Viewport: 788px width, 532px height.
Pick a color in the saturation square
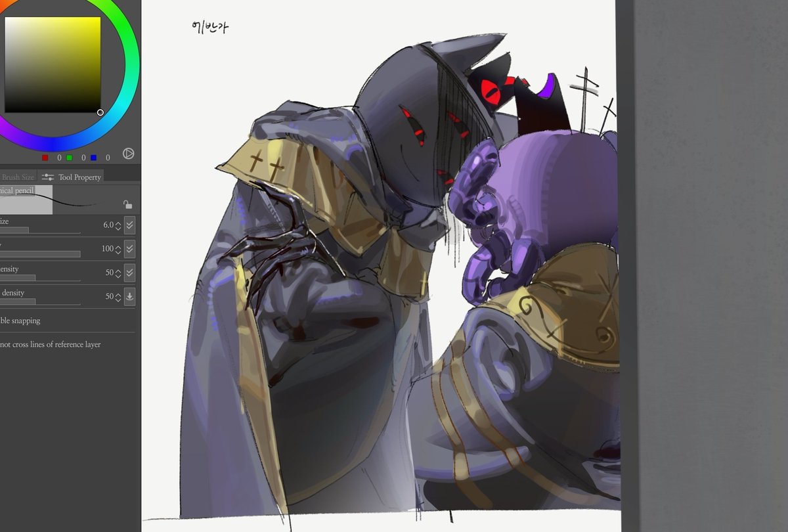tap(53, 64)
